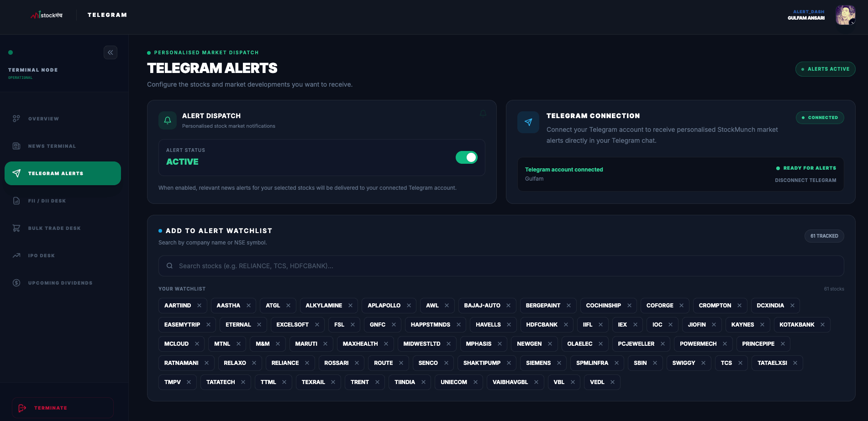868x421 pixels.
Task: Focus the stock search field
Action: [501, 266]
